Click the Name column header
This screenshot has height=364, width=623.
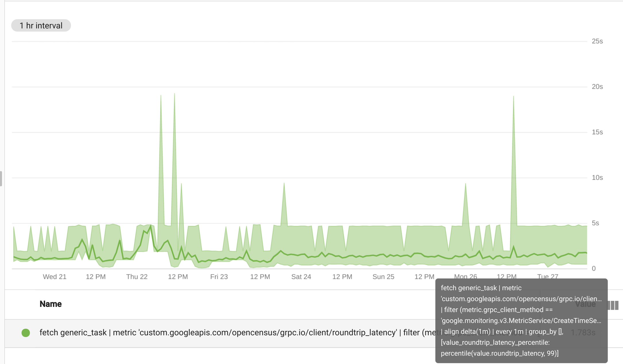point(51,304)
